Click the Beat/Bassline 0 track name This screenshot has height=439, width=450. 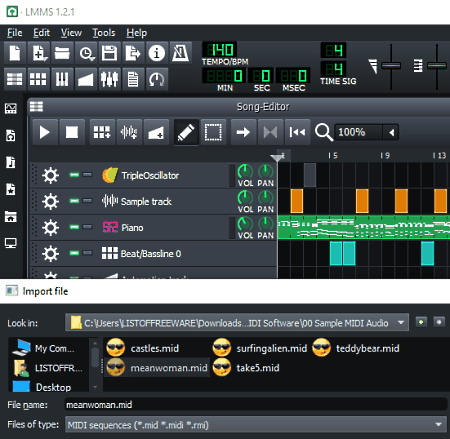tap(151, 254)
